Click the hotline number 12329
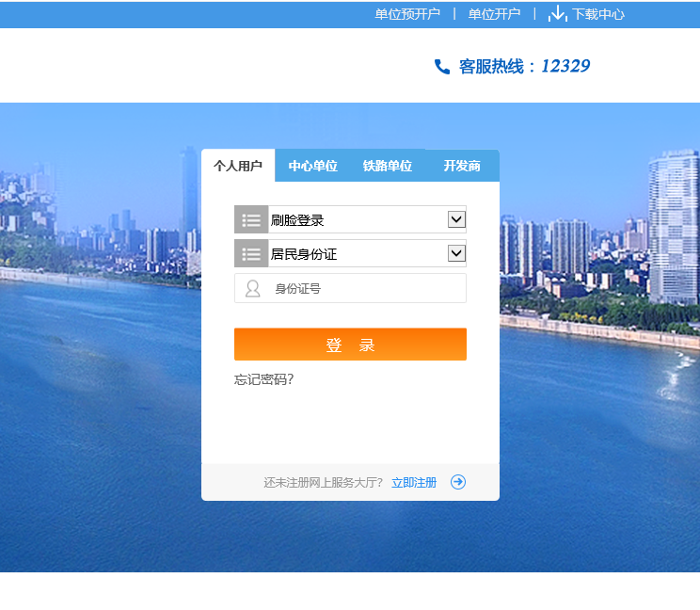The image size is (700, 610). point(565,67)
